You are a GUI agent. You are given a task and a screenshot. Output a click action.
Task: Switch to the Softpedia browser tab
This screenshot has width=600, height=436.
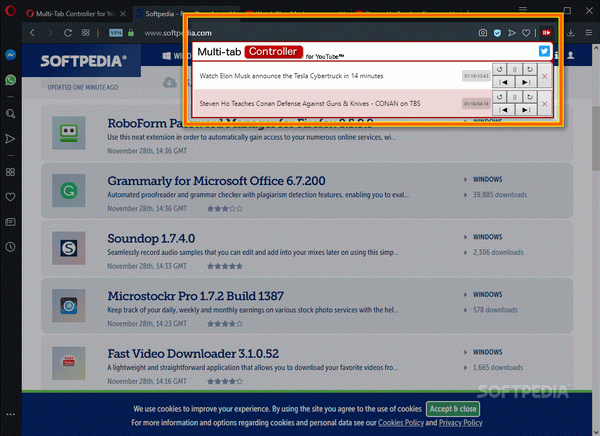[159, 13]
